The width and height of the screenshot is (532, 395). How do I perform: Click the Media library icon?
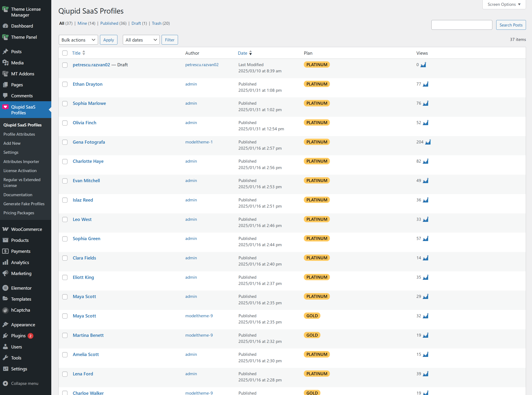pyautogui.click(x=5, y=63)
